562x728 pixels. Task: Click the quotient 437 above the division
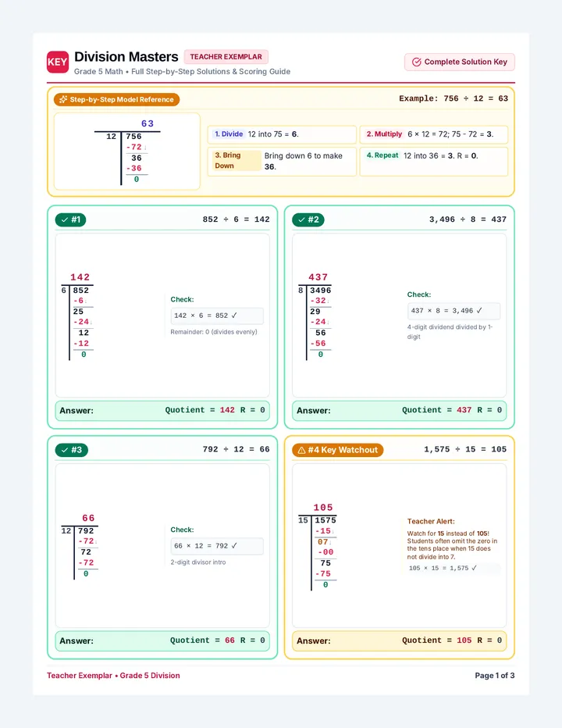tap(318, 277)
